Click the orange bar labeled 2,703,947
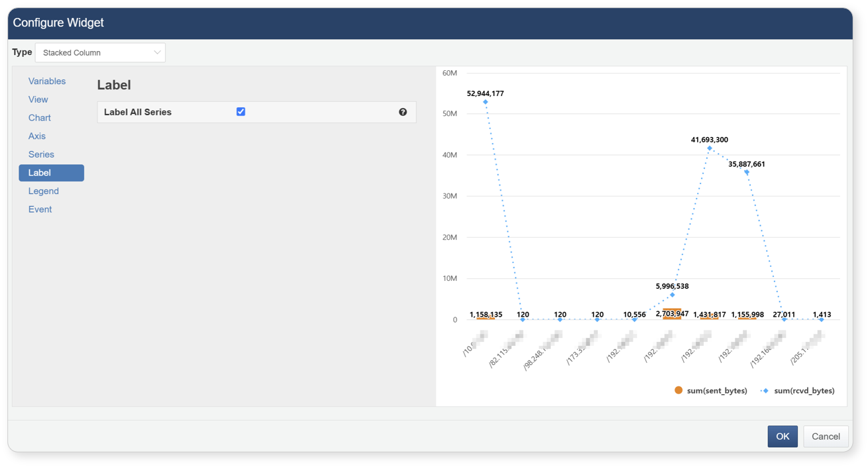 click(x=672, y=317)
